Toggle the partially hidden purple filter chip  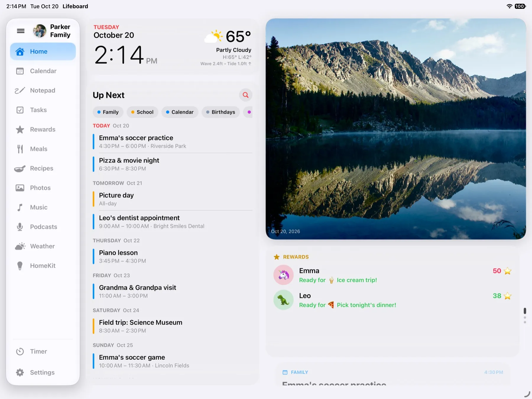(x=248, y=112)
